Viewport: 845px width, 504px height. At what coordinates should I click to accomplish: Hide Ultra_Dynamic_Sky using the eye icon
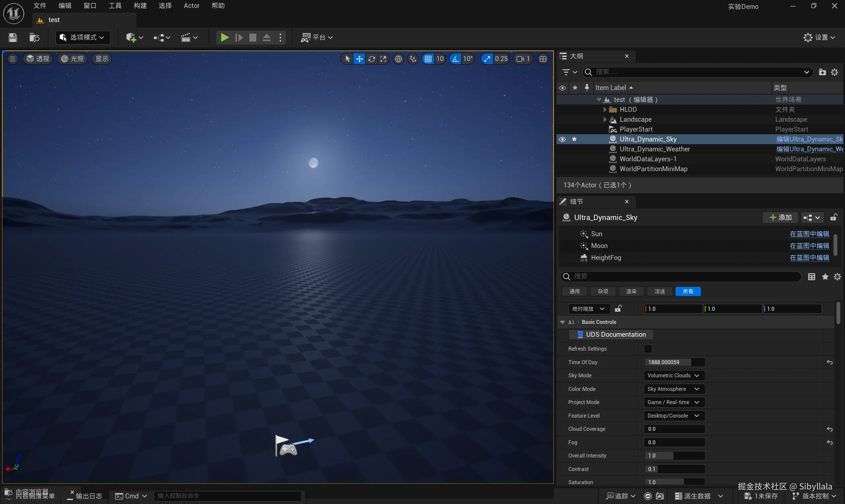[x=562, y=139]
